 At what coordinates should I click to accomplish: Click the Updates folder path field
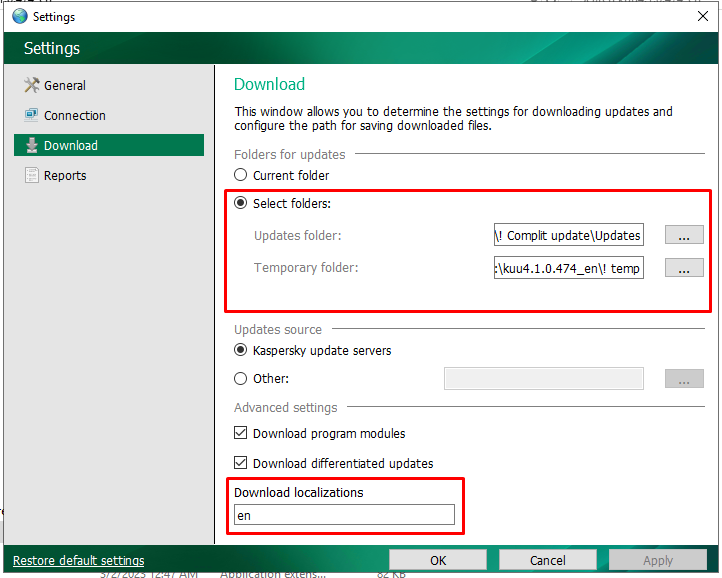coord(569,235)
